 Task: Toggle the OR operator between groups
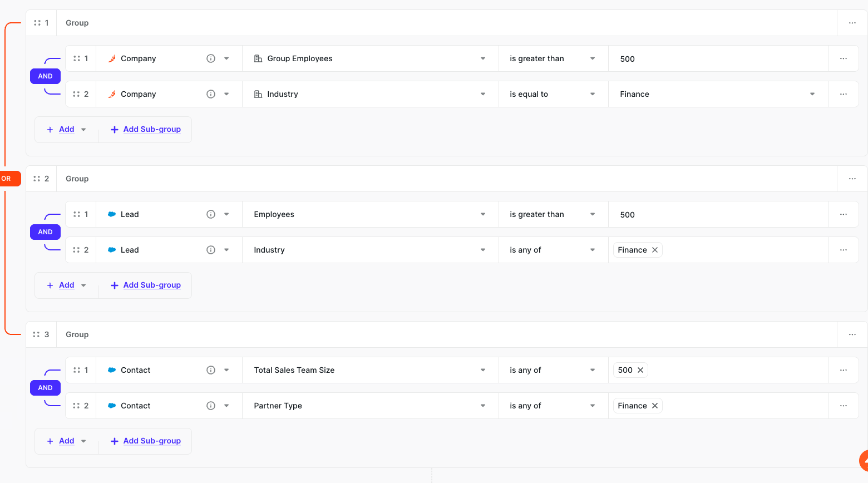point(8,179)
